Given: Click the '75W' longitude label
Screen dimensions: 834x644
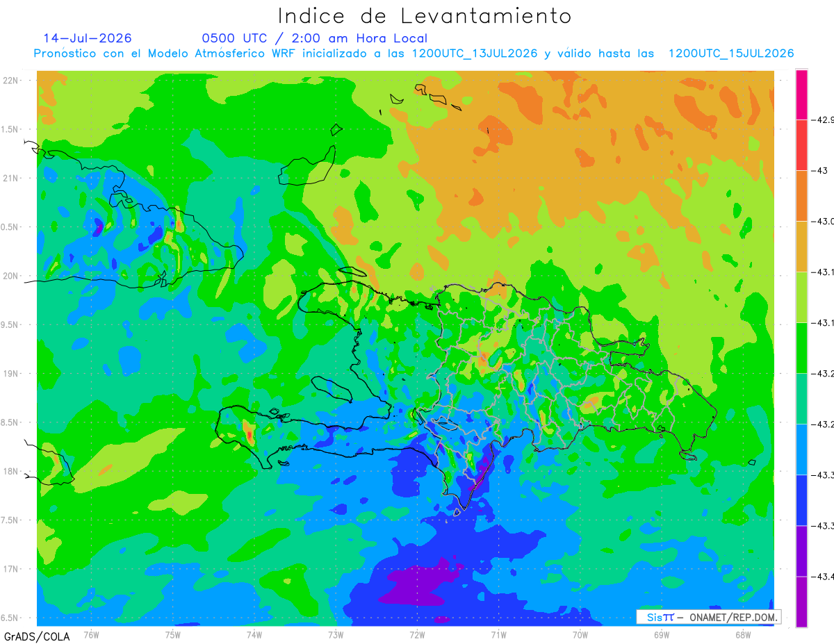Looking at the screenshot, I should [173, 635].
